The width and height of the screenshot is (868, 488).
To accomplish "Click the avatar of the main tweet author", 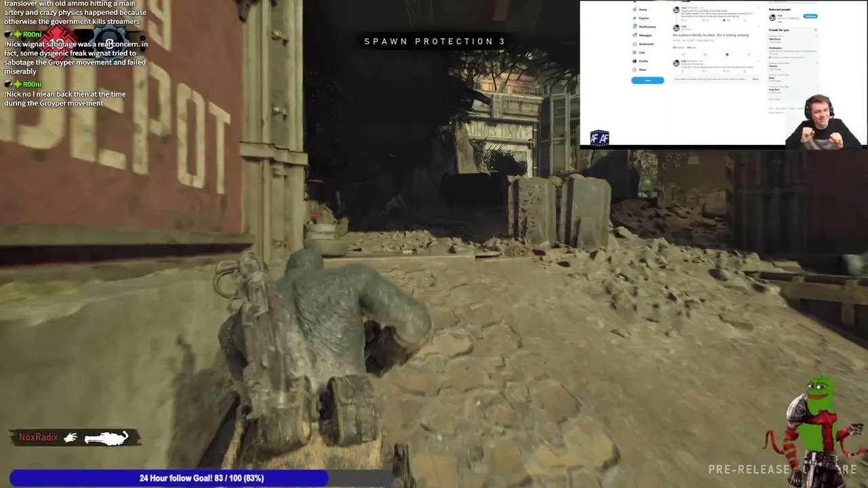I will click(x=676, y=27).
